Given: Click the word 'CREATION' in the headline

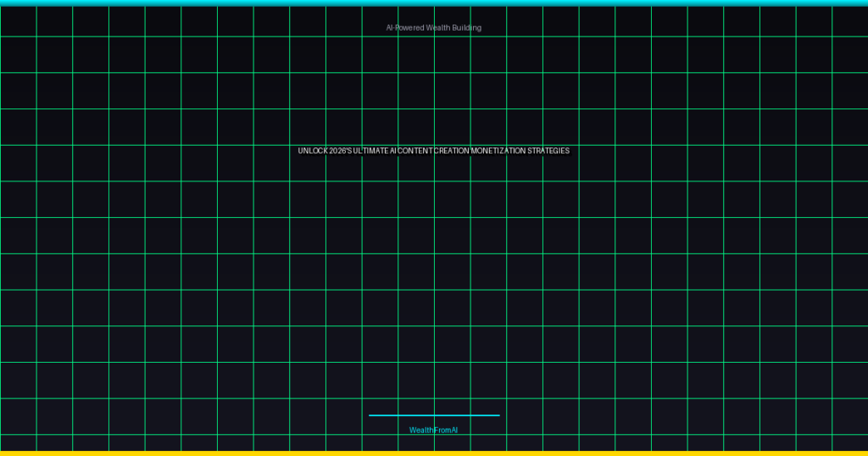Looking at the screenshot, I should pos(452,151).
